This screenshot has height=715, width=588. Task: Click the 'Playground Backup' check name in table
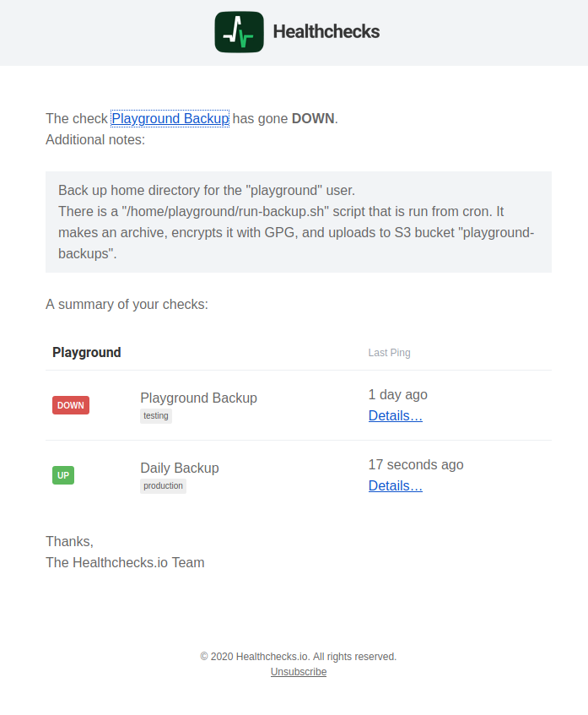pos(199,398)
